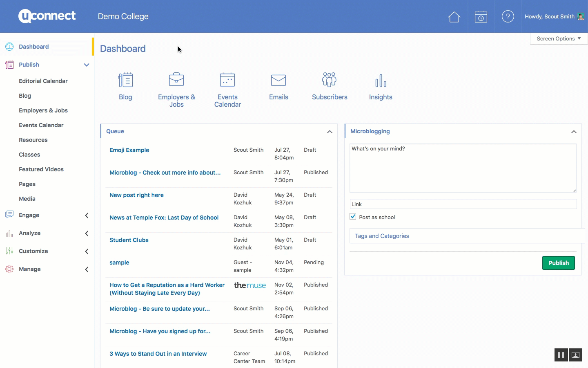Open the Subscribers people icon
The width and height of the screenshot is (588, 368).
330,80
